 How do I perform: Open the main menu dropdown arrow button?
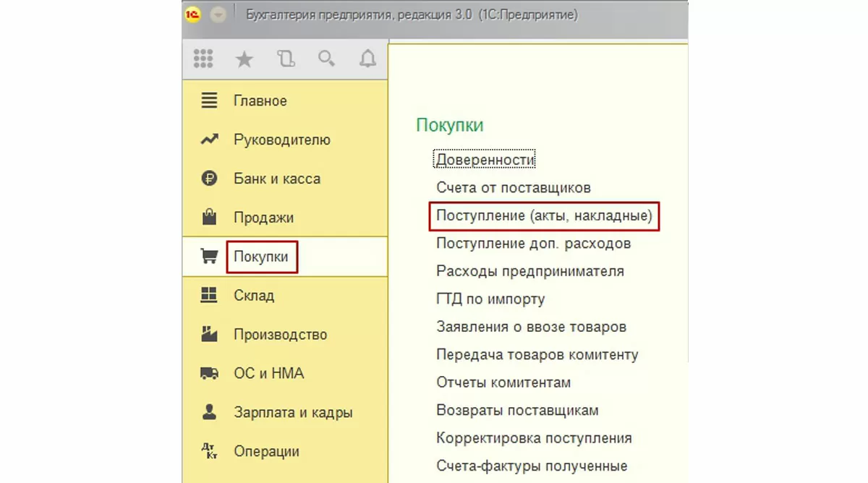tap(218, 15)
